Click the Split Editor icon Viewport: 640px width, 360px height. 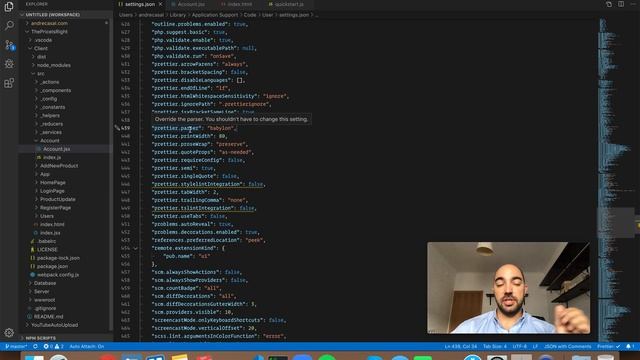[621, 4]
